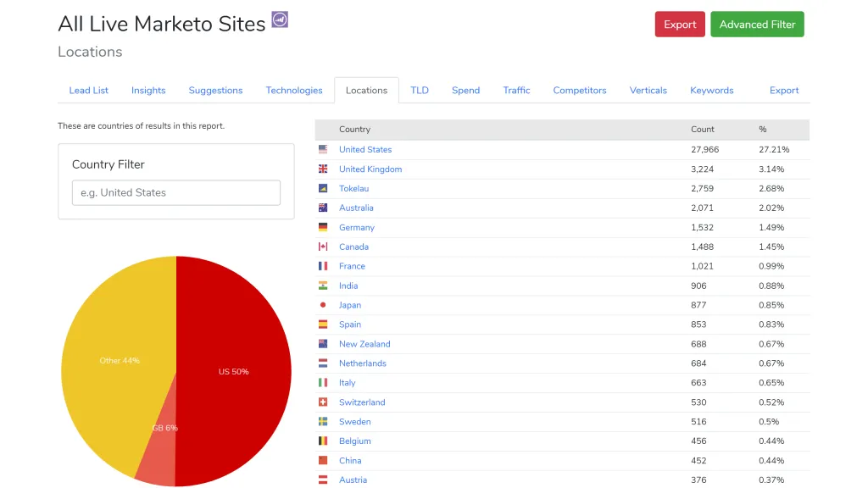868x488 pixels.
Task: Click the Sweden flag icon
Action: [323, 422]
